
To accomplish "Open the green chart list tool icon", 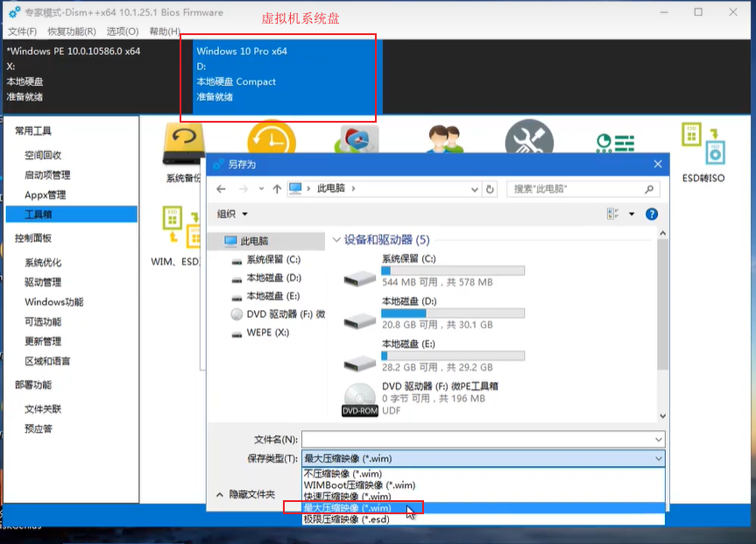I will 615,143.
